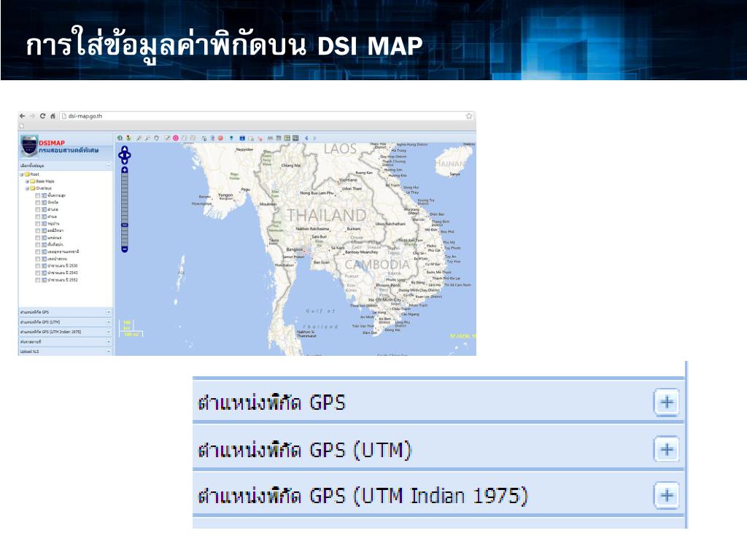Screen dimensions: 747x560
Task: Click the Chiang Mai label on the map
Action: [x=290, y=166]
